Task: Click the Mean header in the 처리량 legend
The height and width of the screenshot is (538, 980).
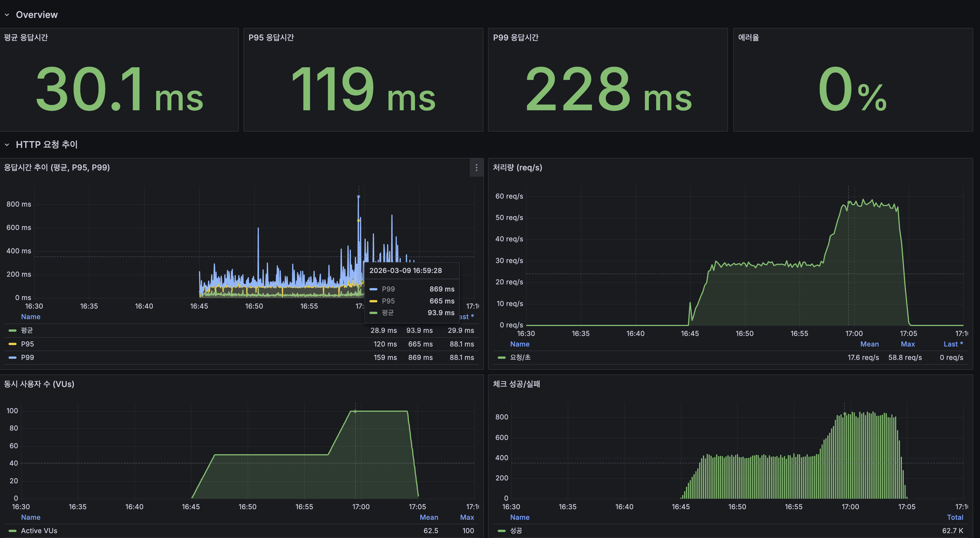Action: pos(869,344)
